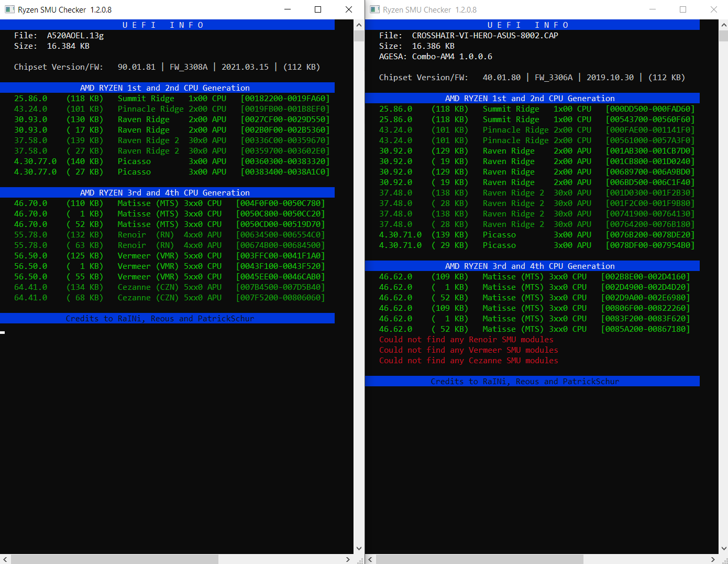The width and height of the screenshot is (728, 564).
Task: Click address [00674B00-00684500] in the Renoir row
Action: (x=281, y=245)
